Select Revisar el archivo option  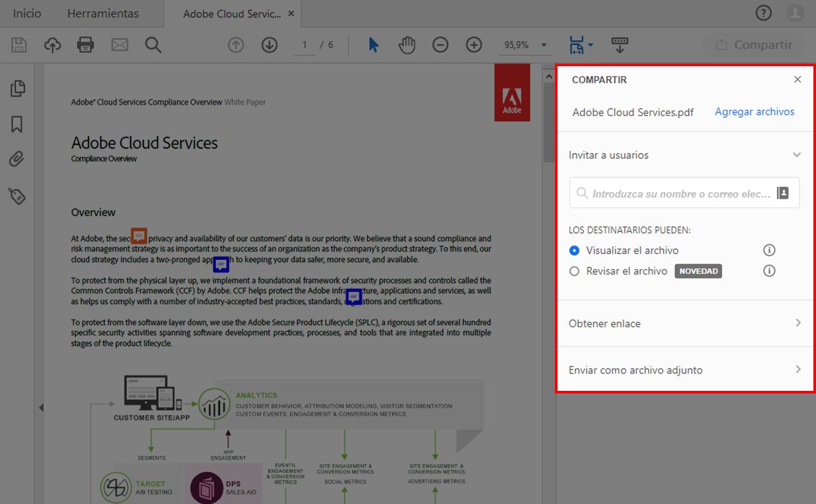[574, 271]
